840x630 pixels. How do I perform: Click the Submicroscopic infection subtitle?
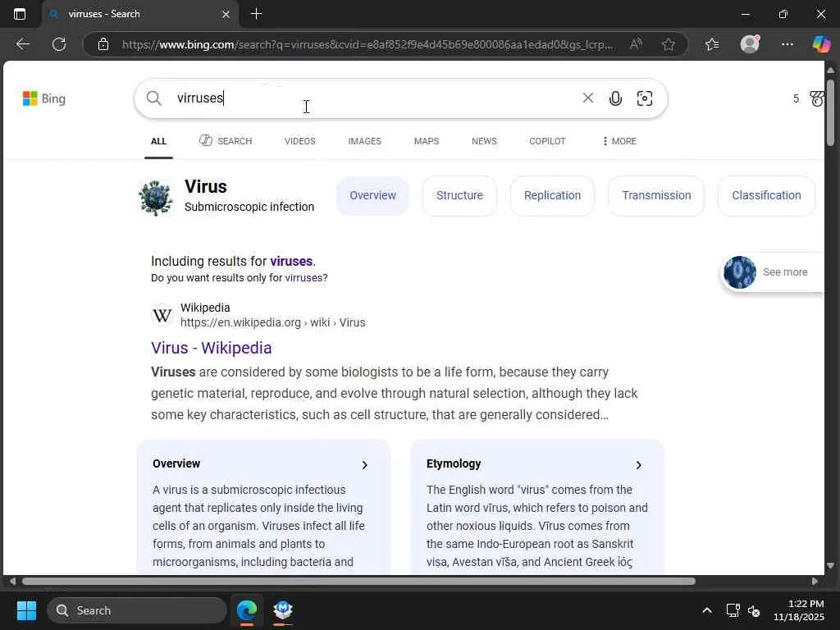[x=249, y=207]
